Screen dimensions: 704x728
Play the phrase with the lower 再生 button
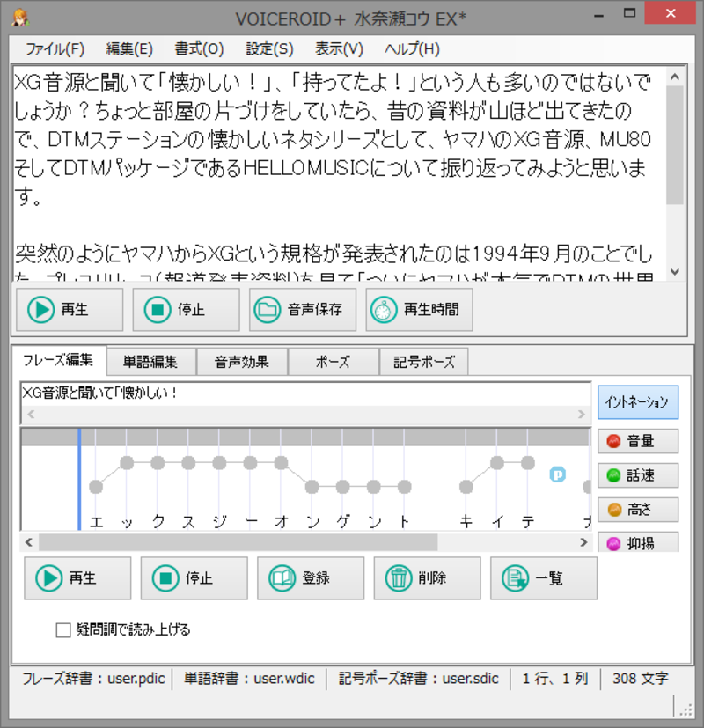77,578
